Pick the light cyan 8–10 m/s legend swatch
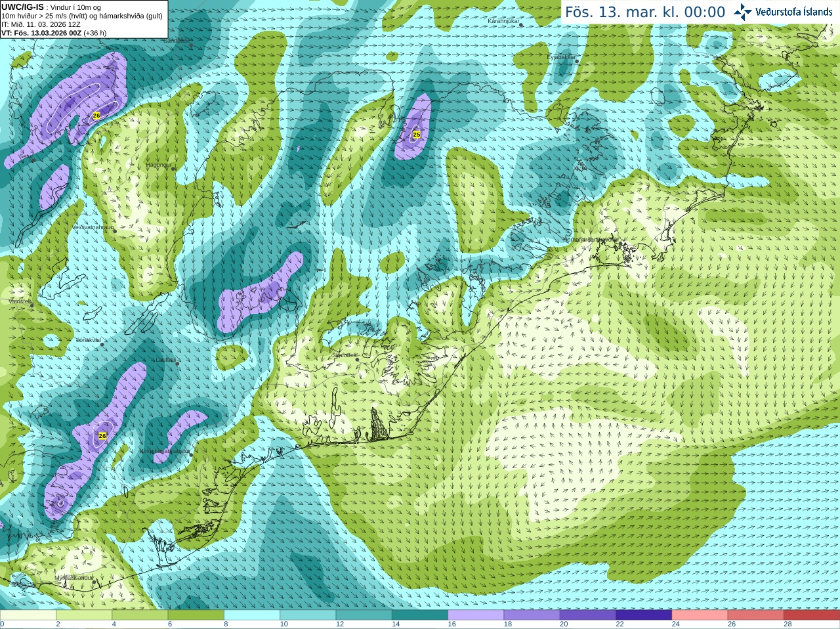The width and height of the screenshot is (840, 629). pos(252,615)
